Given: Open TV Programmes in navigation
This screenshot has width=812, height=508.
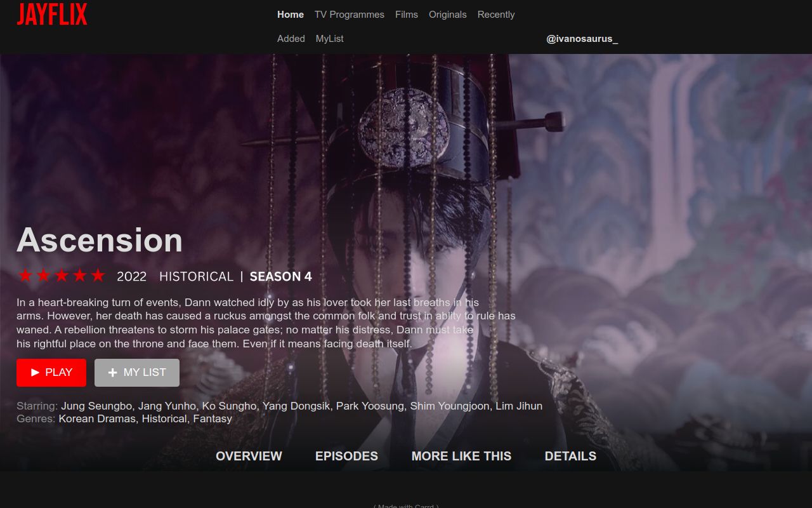Looking at the screenshot, I should pos(350,15).
